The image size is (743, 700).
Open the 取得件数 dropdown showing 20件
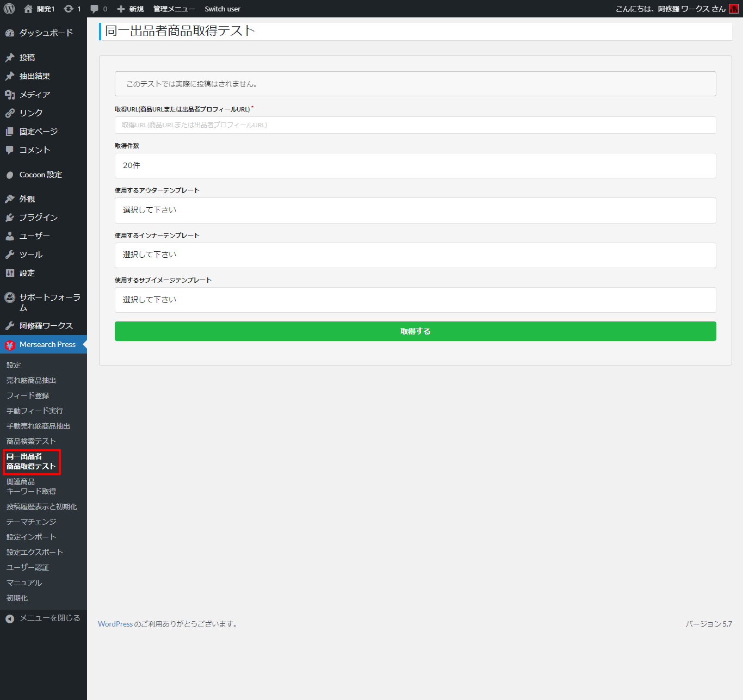pos(415,165)
